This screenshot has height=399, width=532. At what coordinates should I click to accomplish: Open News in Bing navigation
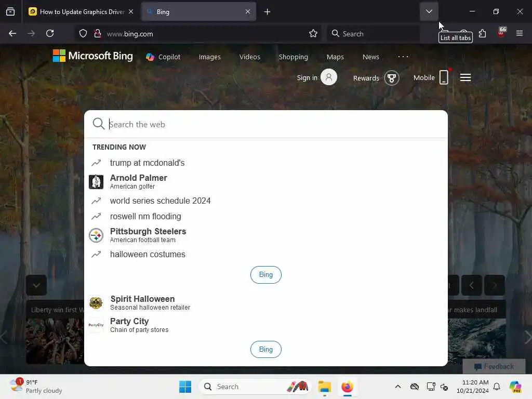point(370,57)
